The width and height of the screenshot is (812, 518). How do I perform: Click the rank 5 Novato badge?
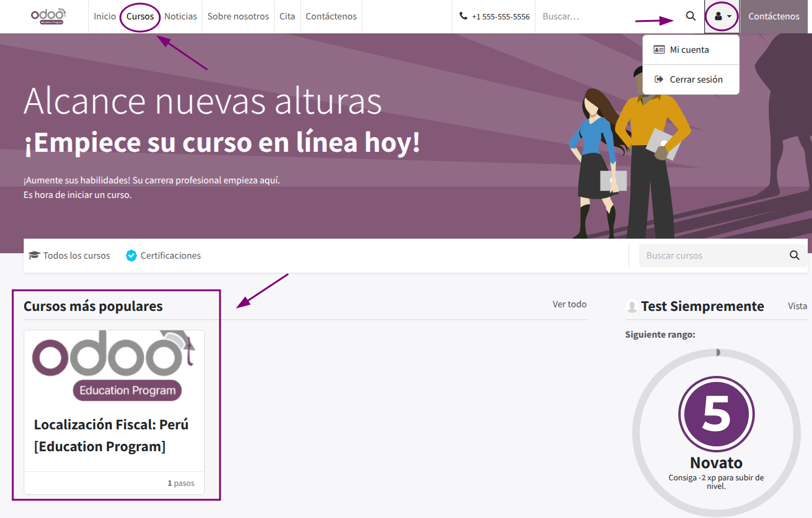(x=717, y=414)
